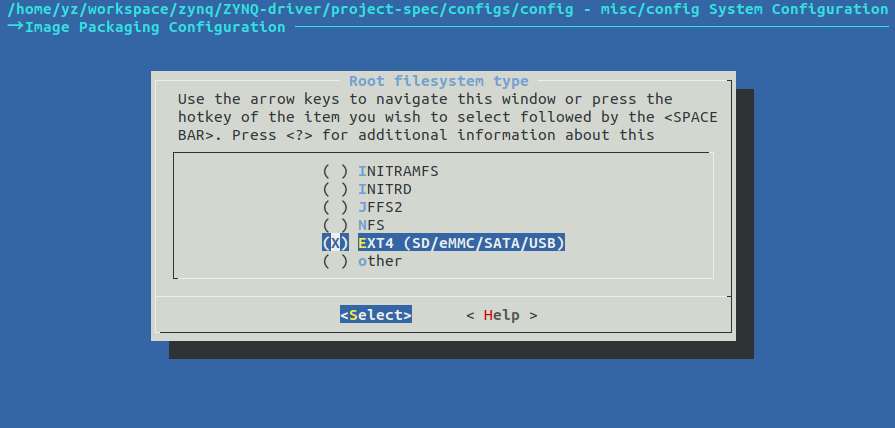Click the EXT4 (SD/eMMC/SATA/USB) highlighted label

pos(461,243)
